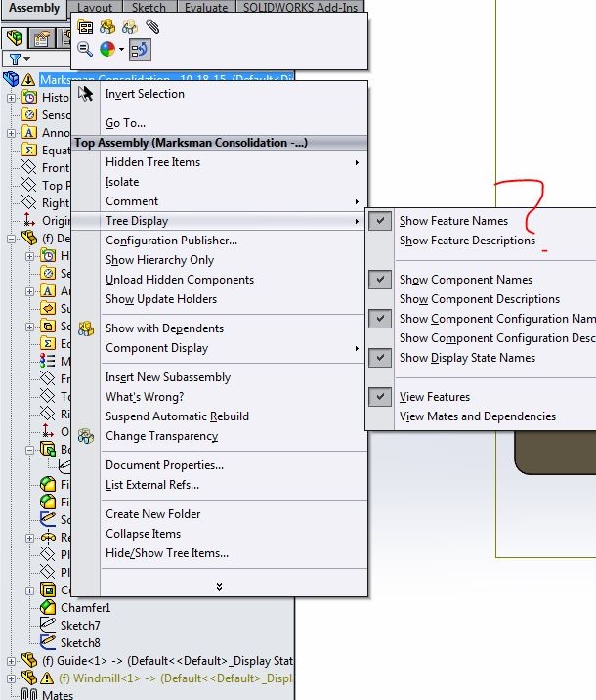Click What's Wrong? menu entry

point(145,397)
